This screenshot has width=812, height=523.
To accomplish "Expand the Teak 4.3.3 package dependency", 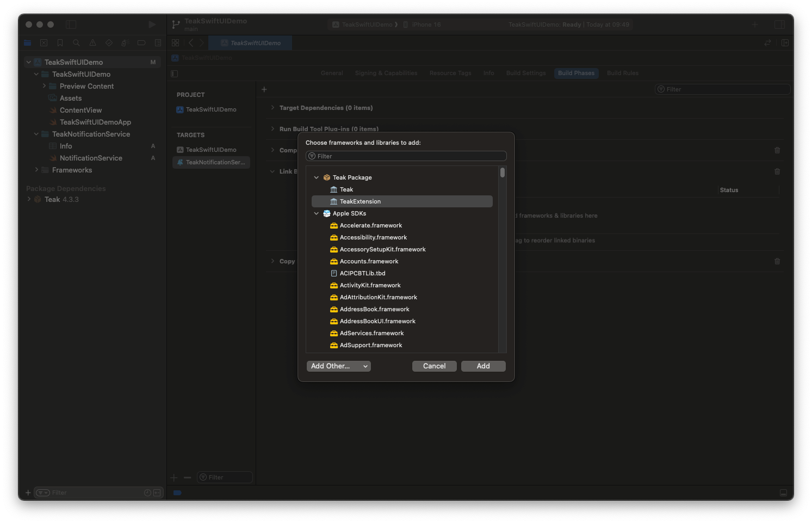I will pyautogui.click(x=29, y=199).
